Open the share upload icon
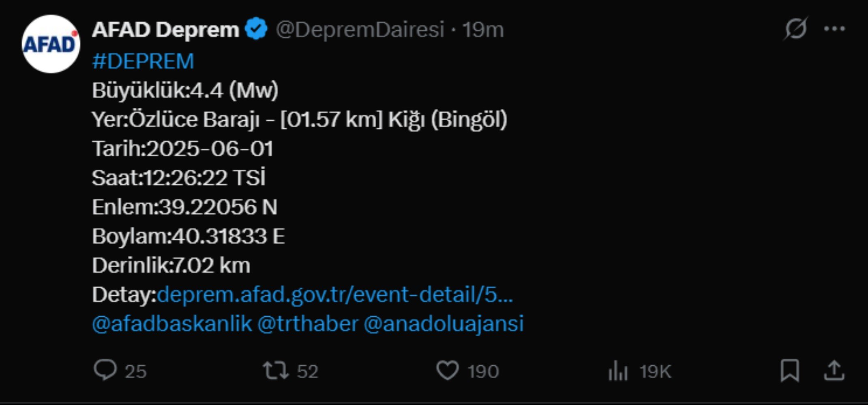Screen dimensions: 868x405 pyautogui.click(x=834, y=371)
